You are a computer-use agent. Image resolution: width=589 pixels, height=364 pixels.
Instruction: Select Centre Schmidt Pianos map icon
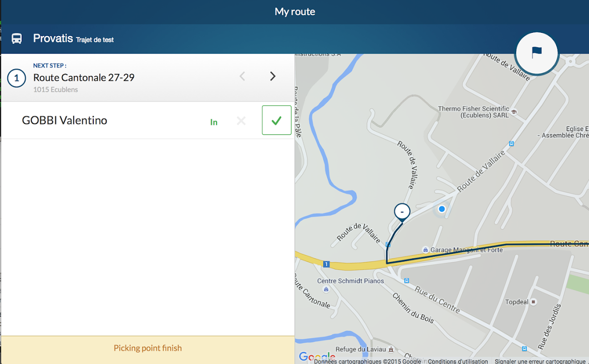click(326, 289)
